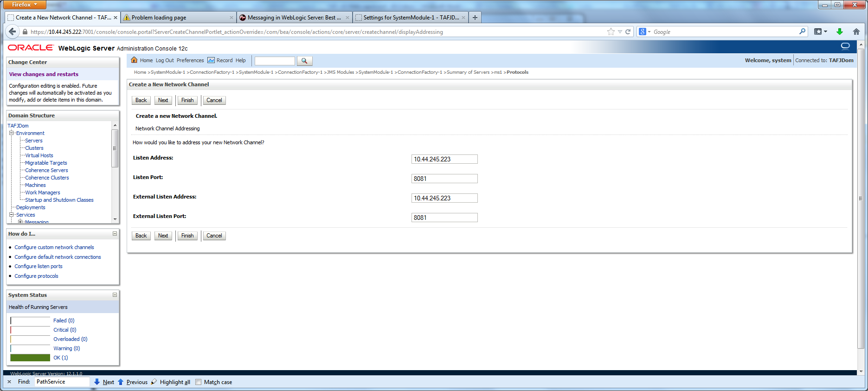
Task: Switch to Settings for SystemModule-1 tab
Action: pyautogui.click(x=410, y=18)
